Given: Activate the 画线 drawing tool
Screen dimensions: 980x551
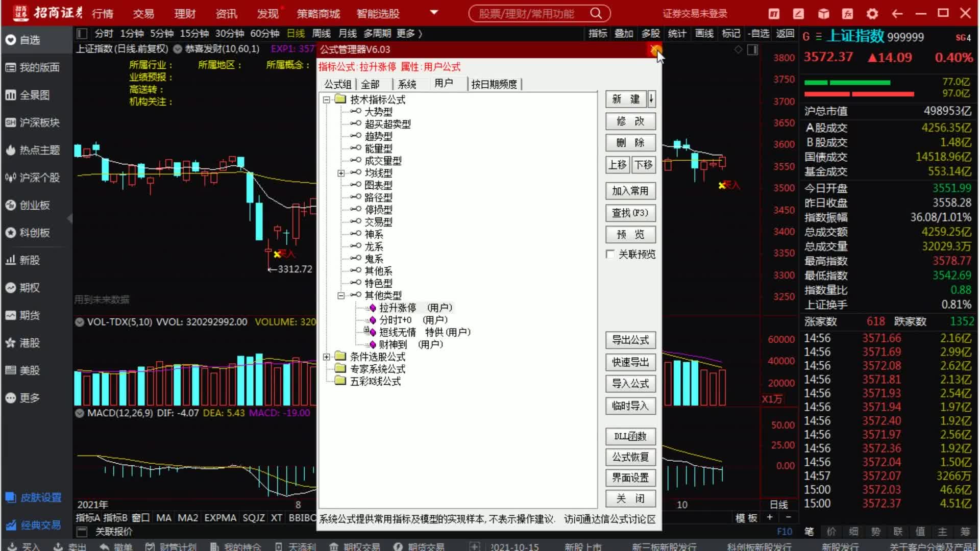Looking at the screenshot, I should click(704, 34).
